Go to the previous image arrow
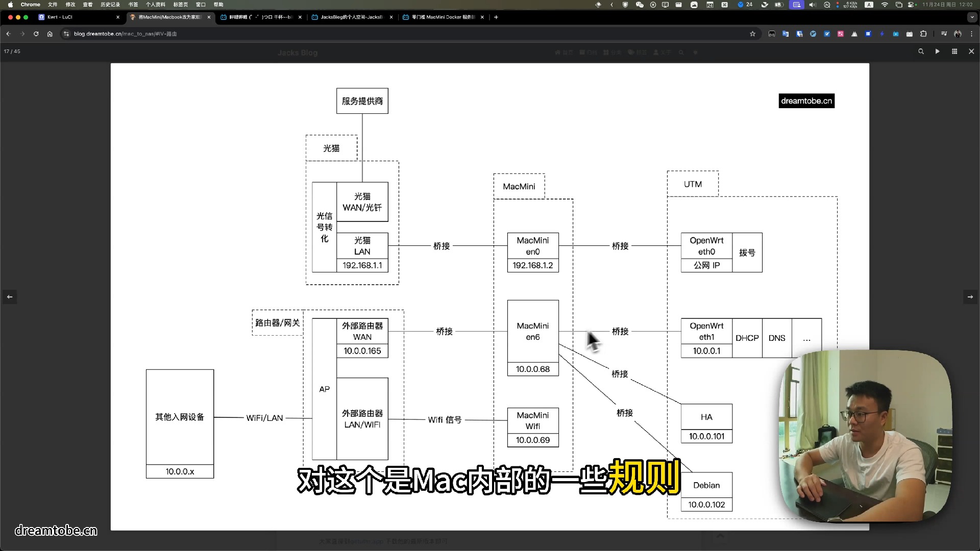 (x=10, y=297)
